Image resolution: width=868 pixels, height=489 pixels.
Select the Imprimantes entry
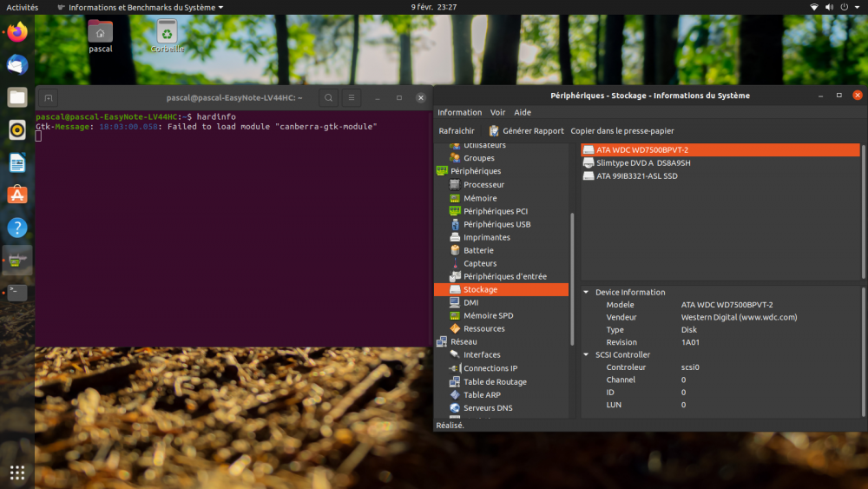click(486, 237)
